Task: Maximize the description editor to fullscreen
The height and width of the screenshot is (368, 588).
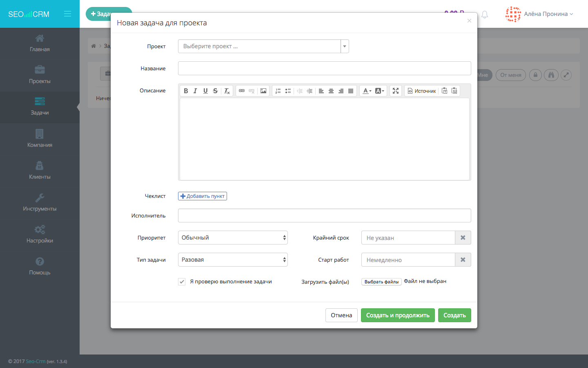Action: tap(395, 90)
